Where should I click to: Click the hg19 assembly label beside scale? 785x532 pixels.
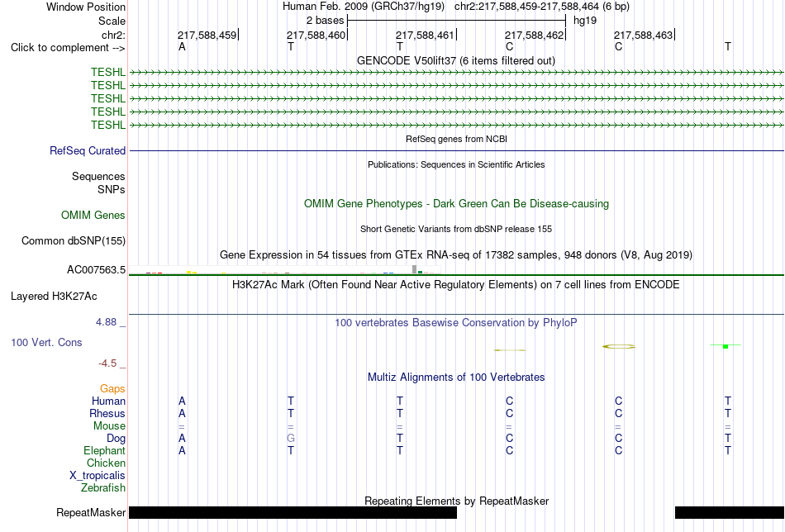[585, 21]
